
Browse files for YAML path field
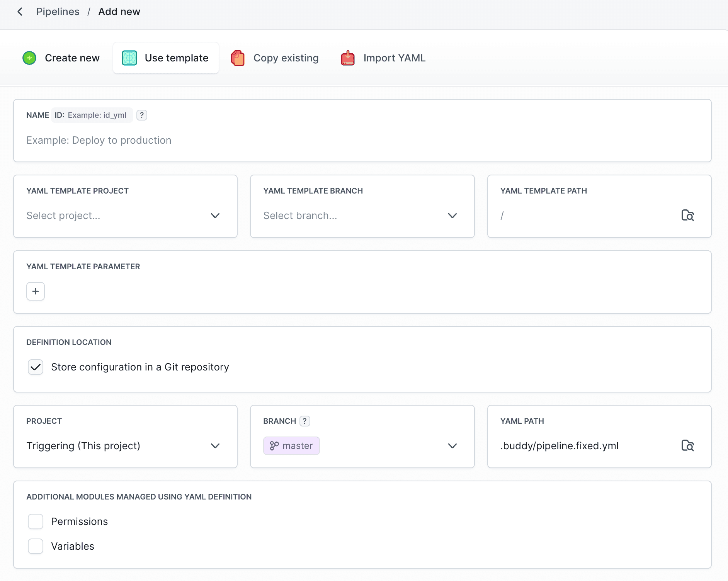click(687, 446)
